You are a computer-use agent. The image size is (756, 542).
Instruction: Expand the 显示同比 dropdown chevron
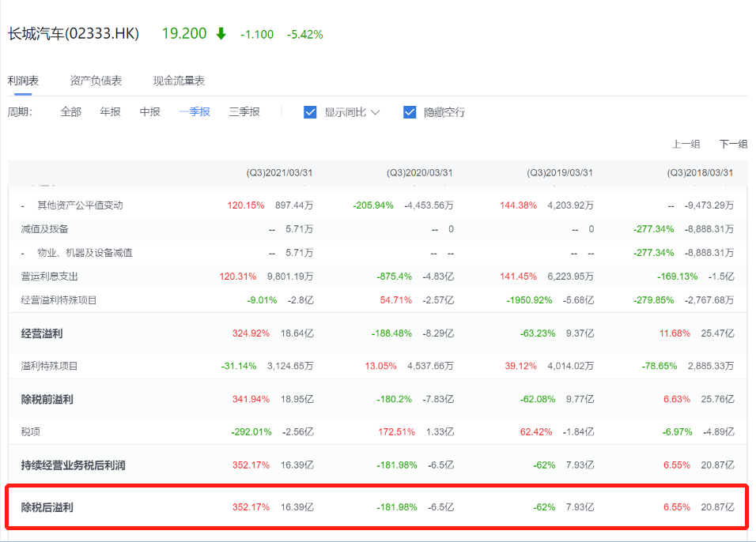click(375, 112)
